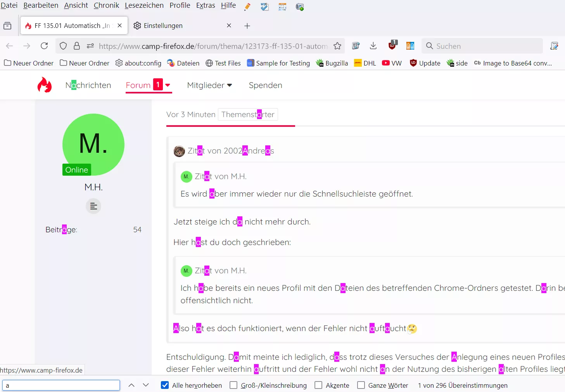Open Forum navigation link
The image size is (565, 392).
pyautogui.click(x=138, y=85)
